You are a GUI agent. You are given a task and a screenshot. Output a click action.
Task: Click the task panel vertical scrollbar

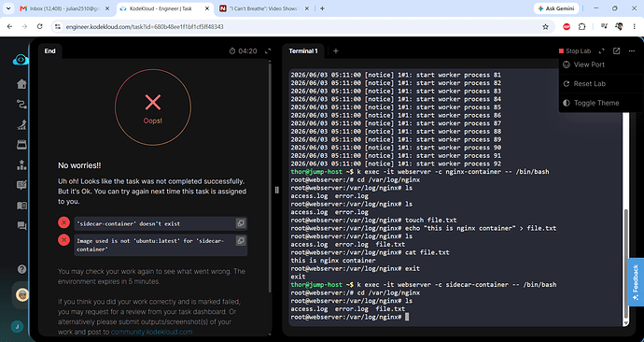tap(270, 177)
